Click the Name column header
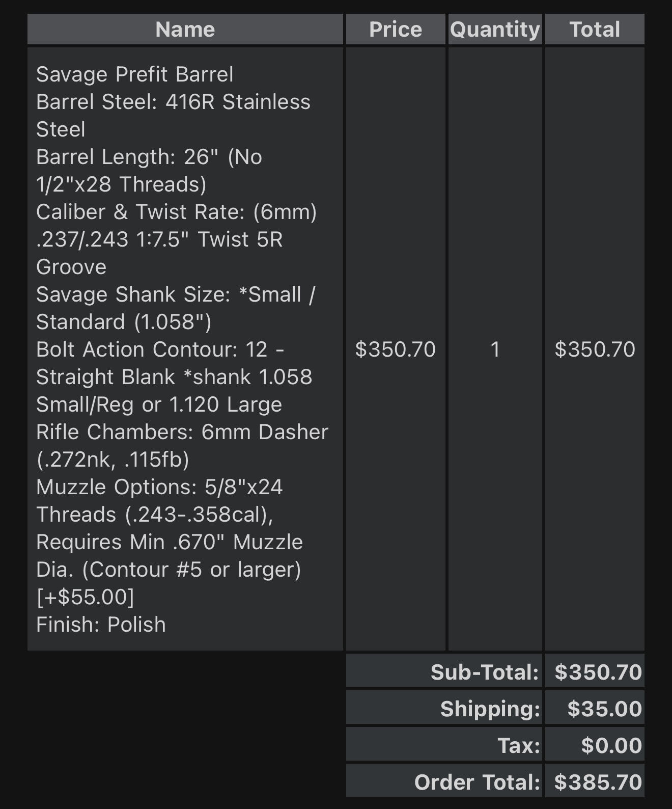672x809 pixels. pyautogui.click(x=185, y=30)
